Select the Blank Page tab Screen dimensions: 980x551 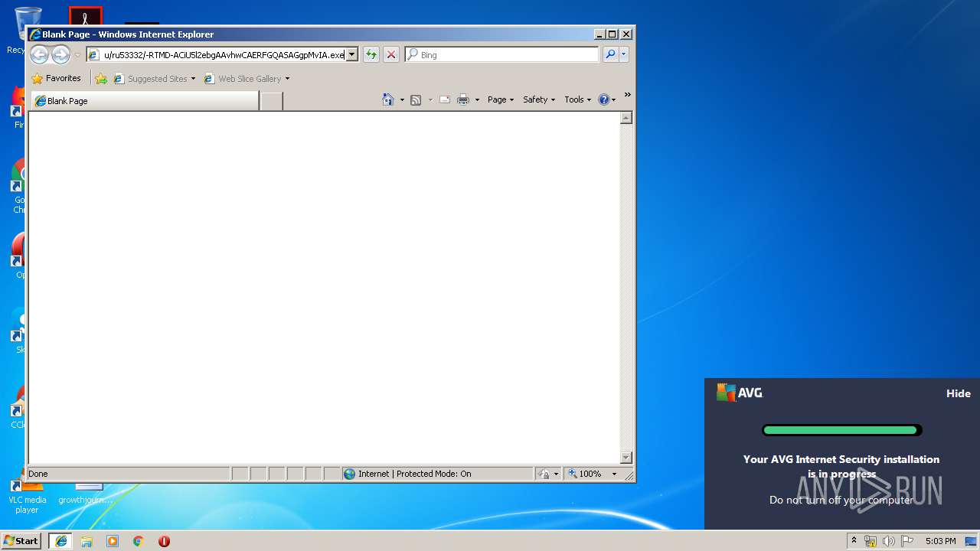click(145, 101)
